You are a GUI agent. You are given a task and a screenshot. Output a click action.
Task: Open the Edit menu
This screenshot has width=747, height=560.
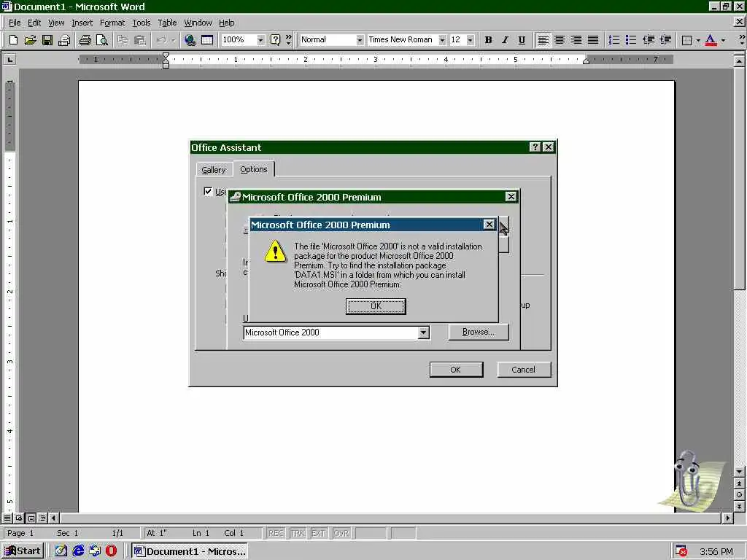click(34, 23)
